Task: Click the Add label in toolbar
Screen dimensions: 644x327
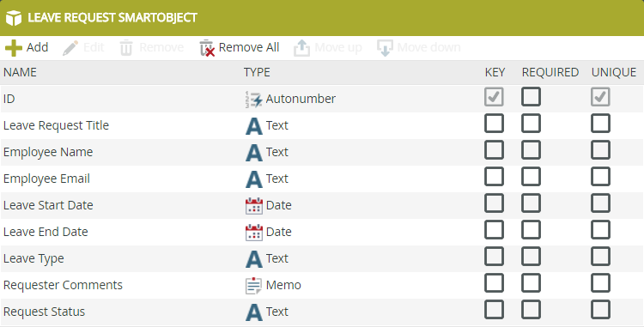Action: (x=38, y=47)
